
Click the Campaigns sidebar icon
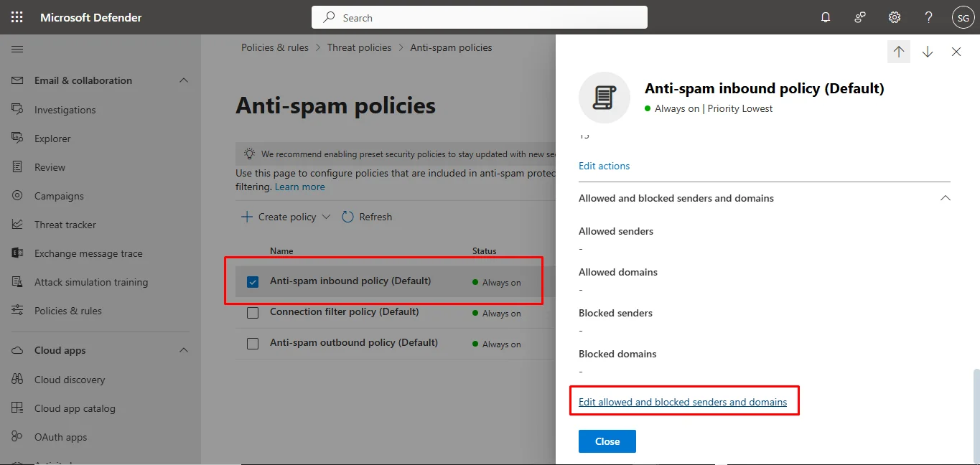click(18, 195)
